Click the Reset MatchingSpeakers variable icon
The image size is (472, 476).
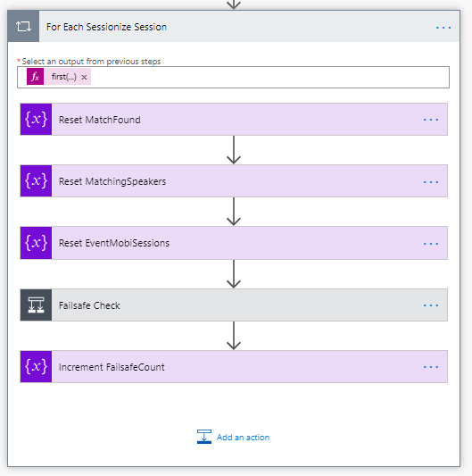click(x=36, y=181)
